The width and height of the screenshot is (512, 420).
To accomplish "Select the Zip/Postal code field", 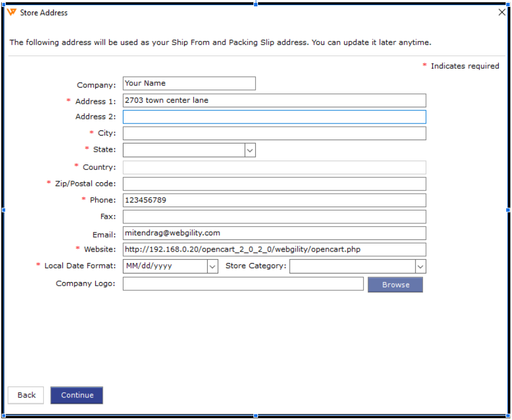I will click(x=274, y=184).
